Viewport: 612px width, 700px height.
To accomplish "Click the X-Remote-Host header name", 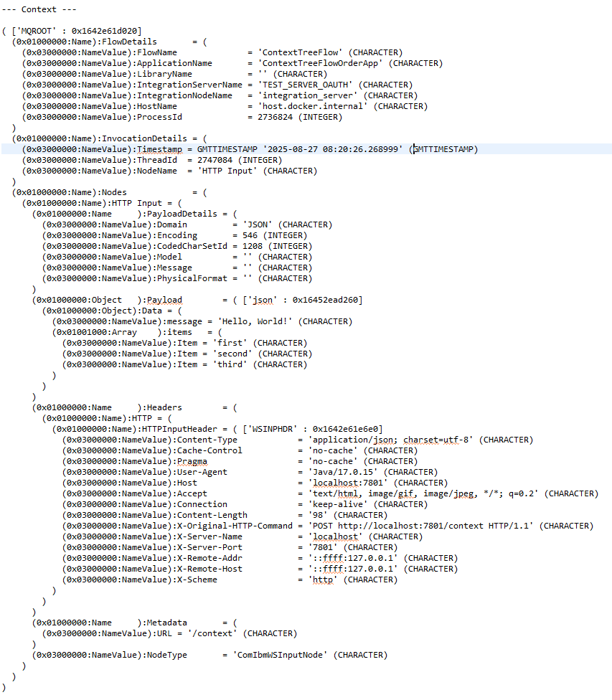I will pos(210,569).
